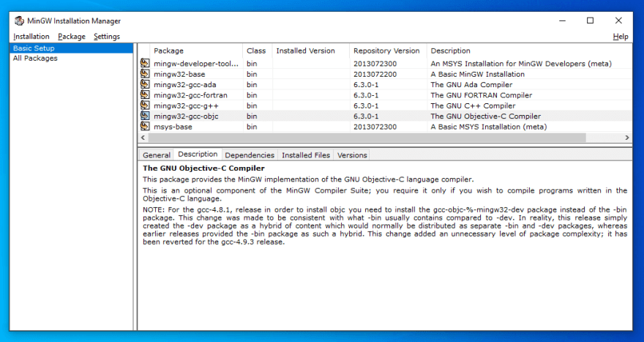Switch to the General tab
This screenshot has width=644, height=342.
[157, 155]
